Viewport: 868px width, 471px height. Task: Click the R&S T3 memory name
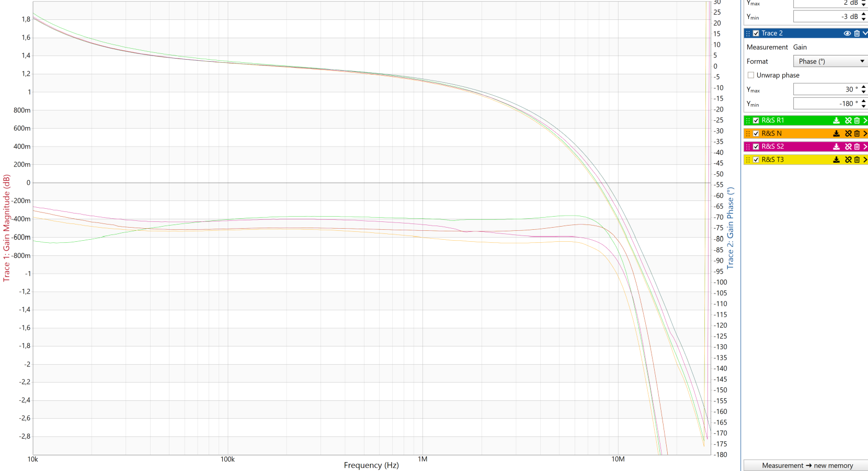[x=773, y=160]
